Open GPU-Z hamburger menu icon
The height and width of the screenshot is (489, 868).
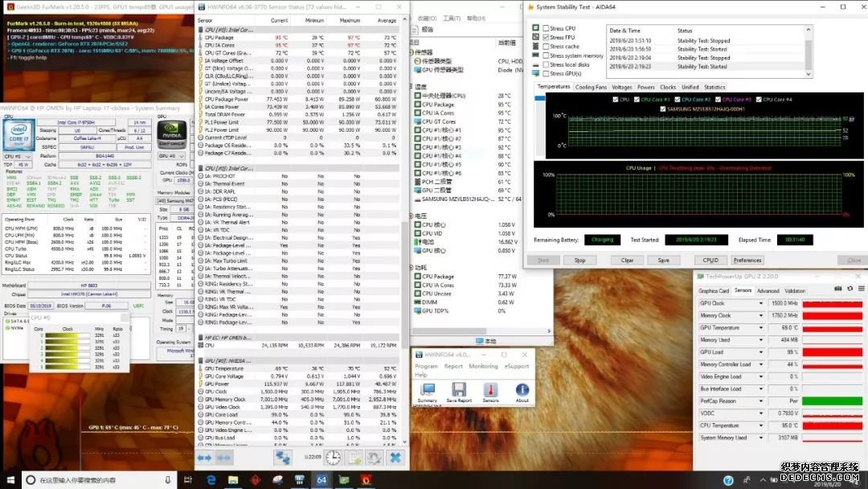click(862, 289)
